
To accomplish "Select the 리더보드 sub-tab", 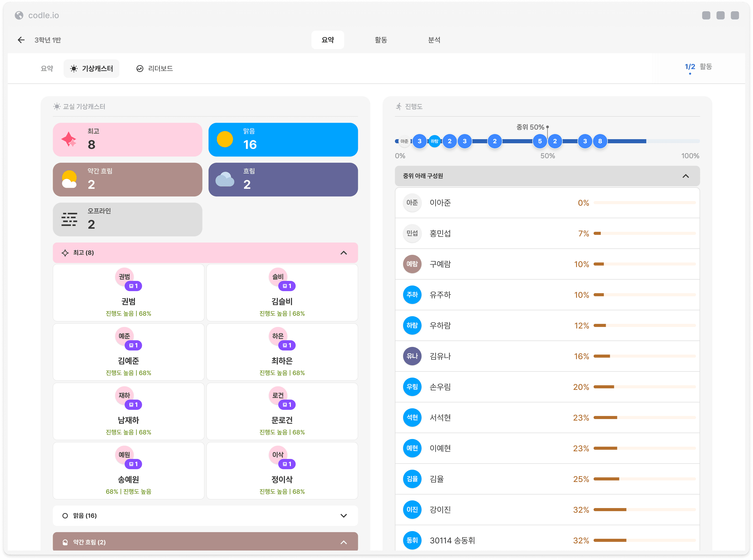I will [155, 69].
